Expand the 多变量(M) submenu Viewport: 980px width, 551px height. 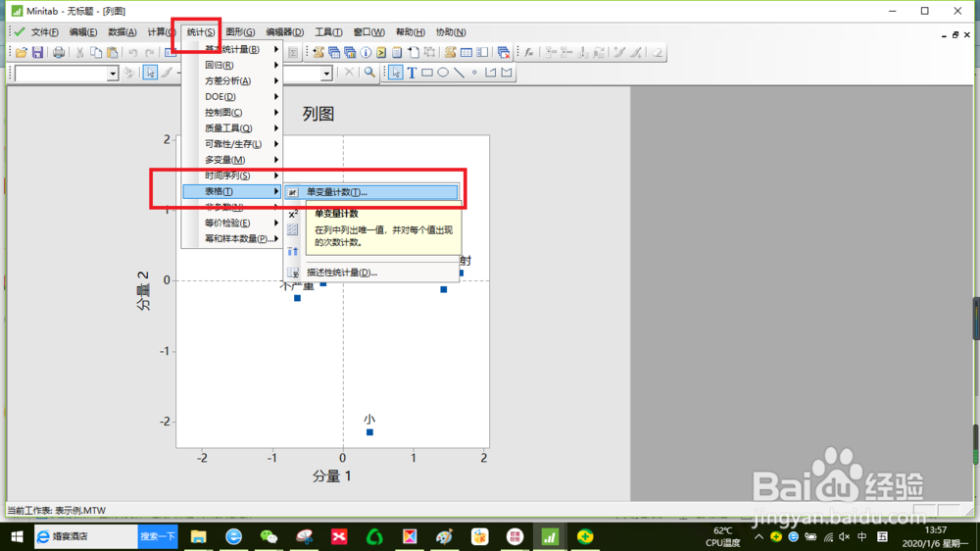tap(232, 160)
